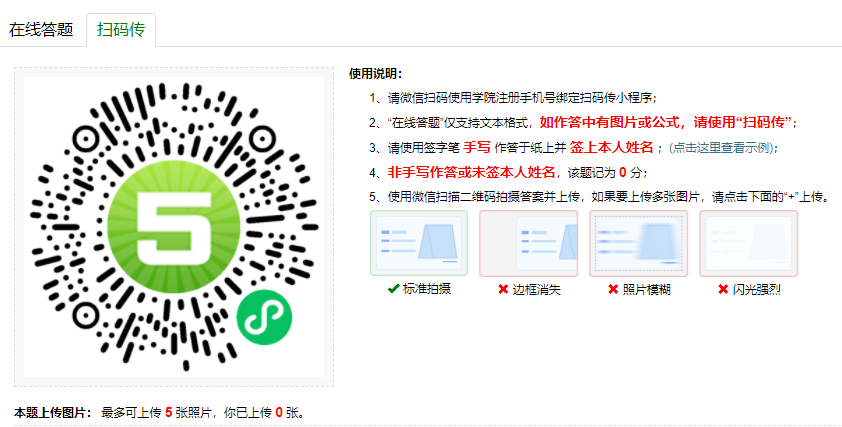This screenshot has height=427, width=842.
Task: Switch to the 在线答题 tab
Action: point(41,30)
